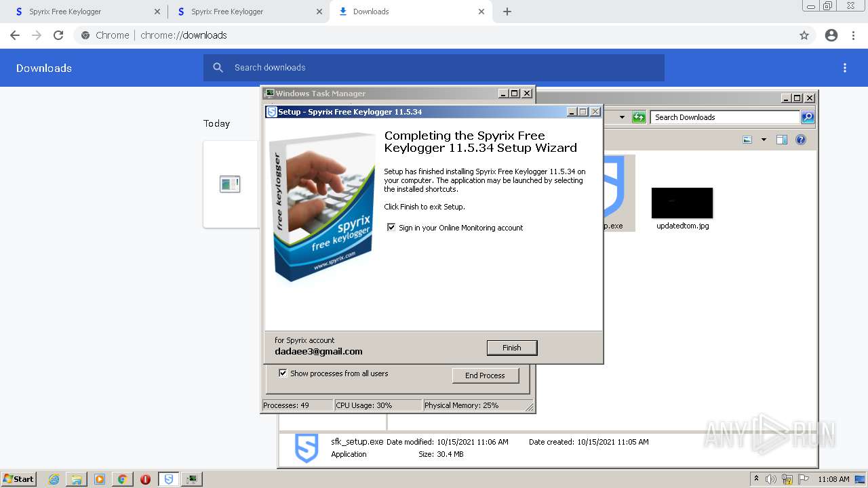Select updatedtom.jpg thumbnail in Explorer
The height and width of the screenshot is (488, 868).
[x=682, y=203]
